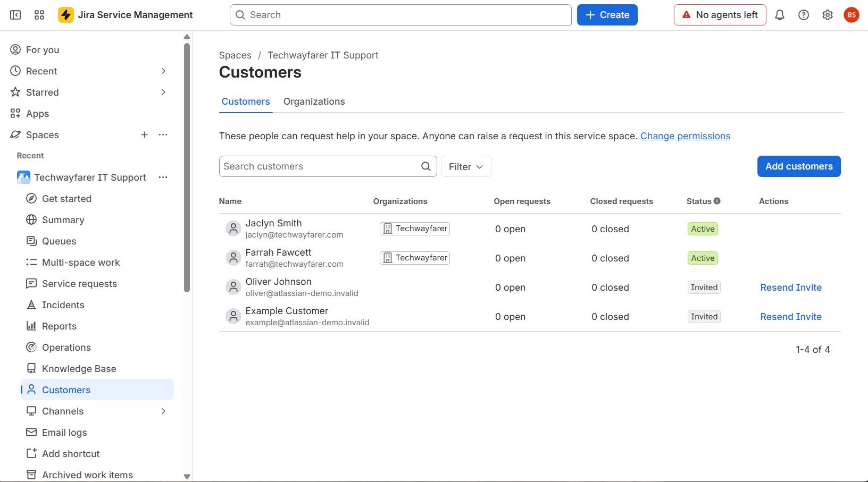Click Example Customer's avatar icon
This screenshot has height=482, width=868.
click(x=233, y=316)
